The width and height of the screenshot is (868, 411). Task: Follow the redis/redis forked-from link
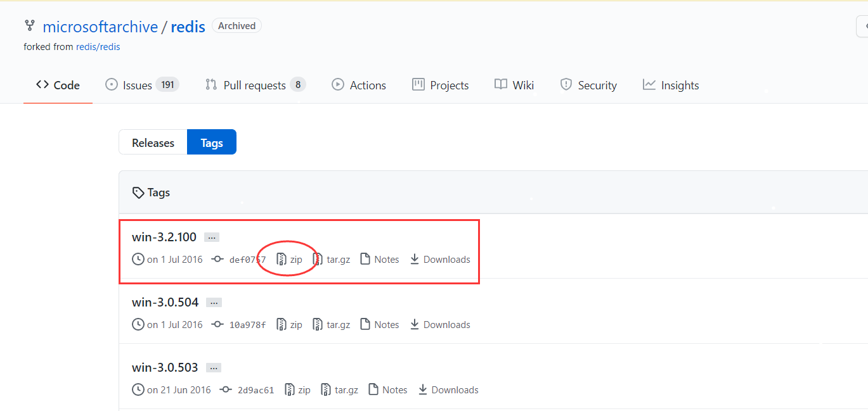coord(98,47)
